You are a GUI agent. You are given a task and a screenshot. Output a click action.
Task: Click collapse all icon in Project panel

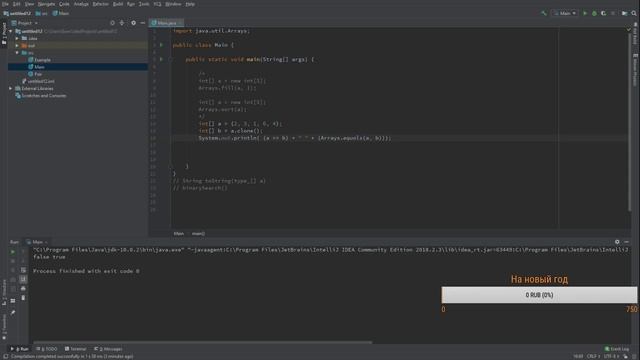point(122,23)
